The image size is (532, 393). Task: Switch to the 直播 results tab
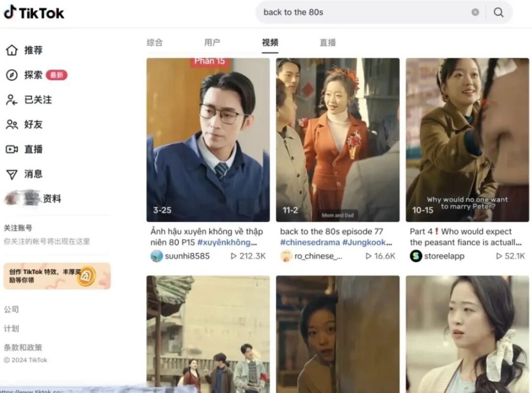328,42
